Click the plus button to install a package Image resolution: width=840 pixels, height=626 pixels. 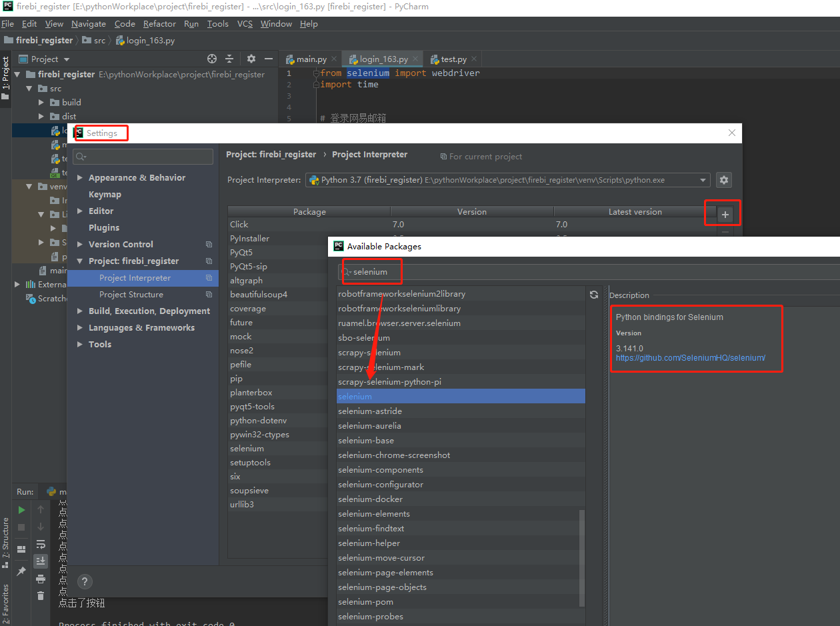pyautogui.click(x=725, y=215)
